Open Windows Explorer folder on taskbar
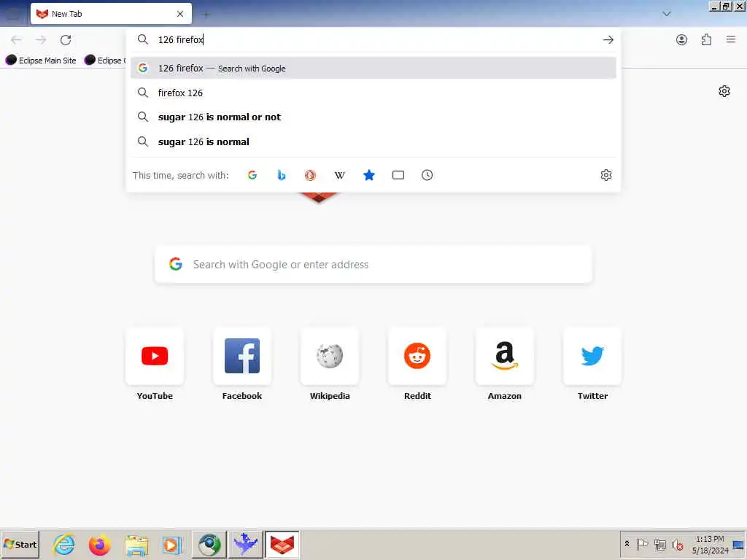This screenshot has height=560, width=747. pyautogui.click(x=136, y=544)
